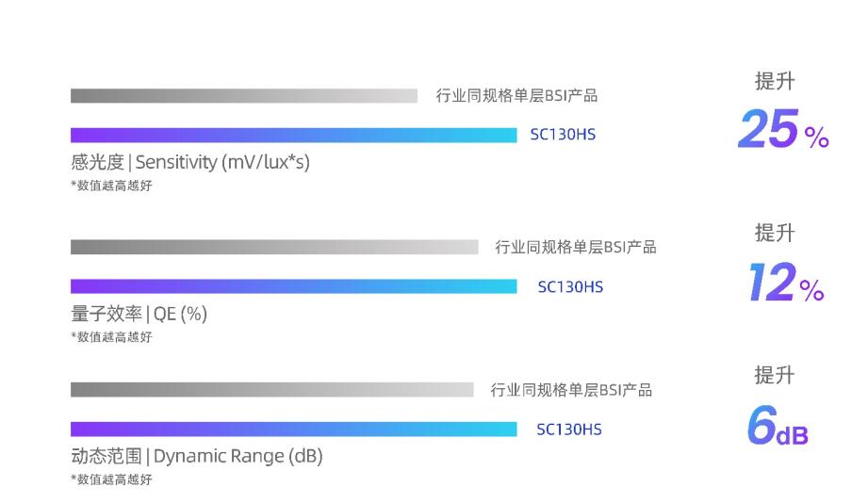This screenshot has width=868, height=503.
Task: Click 行业同规格单层BSI产品 label in QE row
Action: coord(576,247)
